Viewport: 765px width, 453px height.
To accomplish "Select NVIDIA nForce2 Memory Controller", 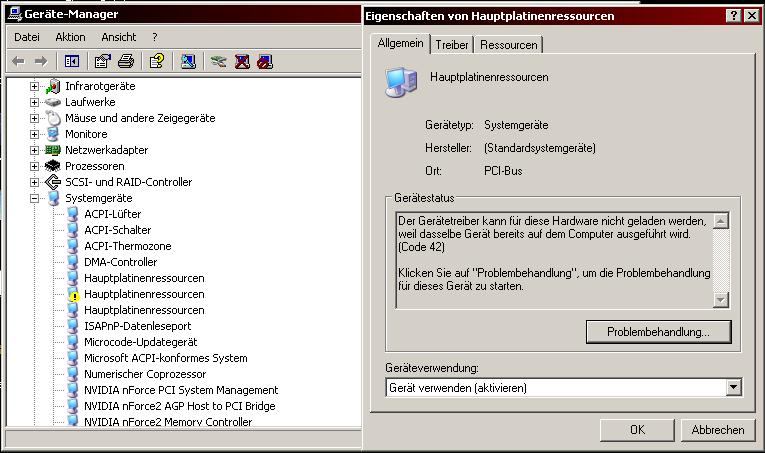I will [x=168, y=422].
